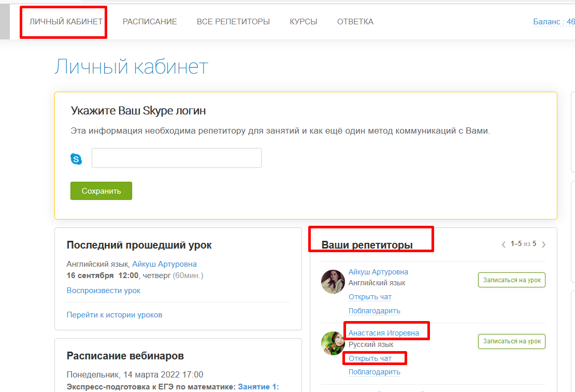Image resolution: width=575 pixels, height=392 pixels.
Task: Записаться на урок with Анастасия Игоревна
Action: (512, 341)
